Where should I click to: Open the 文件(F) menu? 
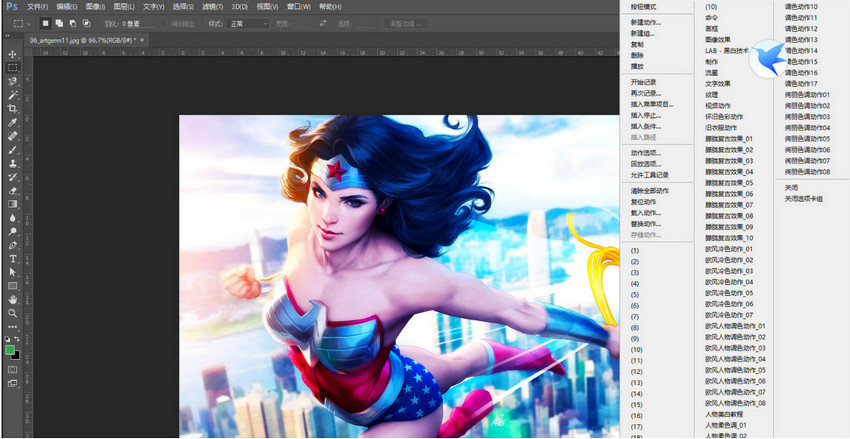[x=37, y=7]
